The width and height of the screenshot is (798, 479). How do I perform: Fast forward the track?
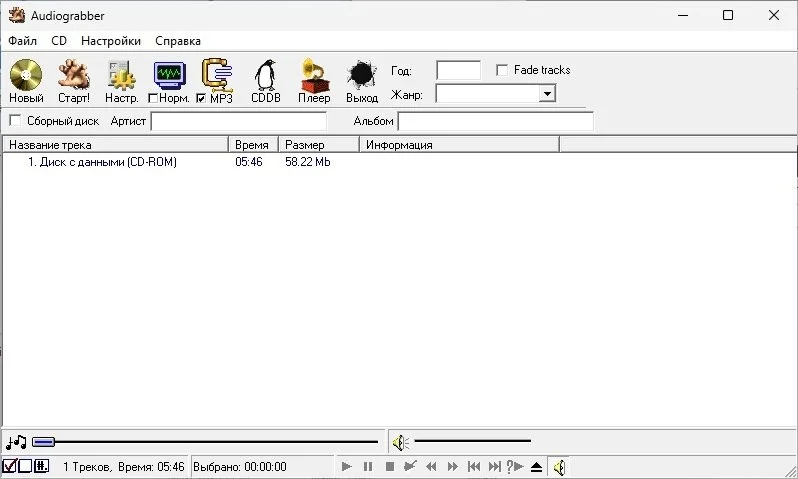[x=452, y=466]
